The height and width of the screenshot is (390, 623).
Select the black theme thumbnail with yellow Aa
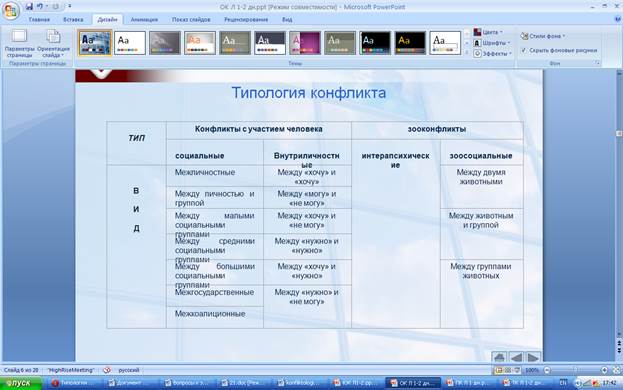click(x=410, y=42)
